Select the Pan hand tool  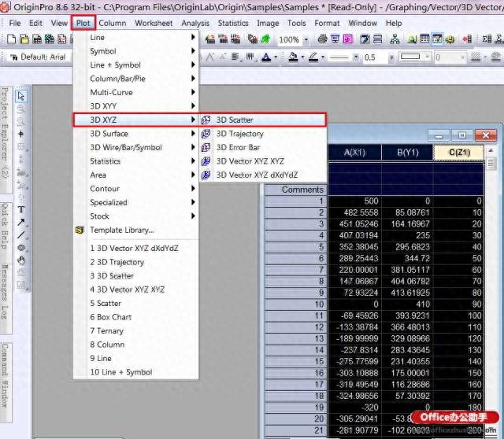(x=21, y=260)
